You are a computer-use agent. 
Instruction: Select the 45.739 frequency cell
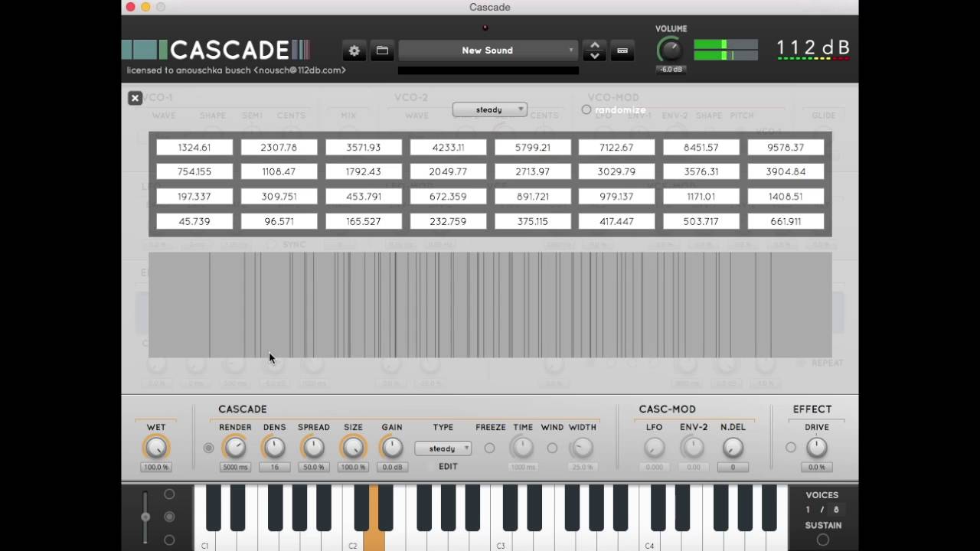[194, 221]
